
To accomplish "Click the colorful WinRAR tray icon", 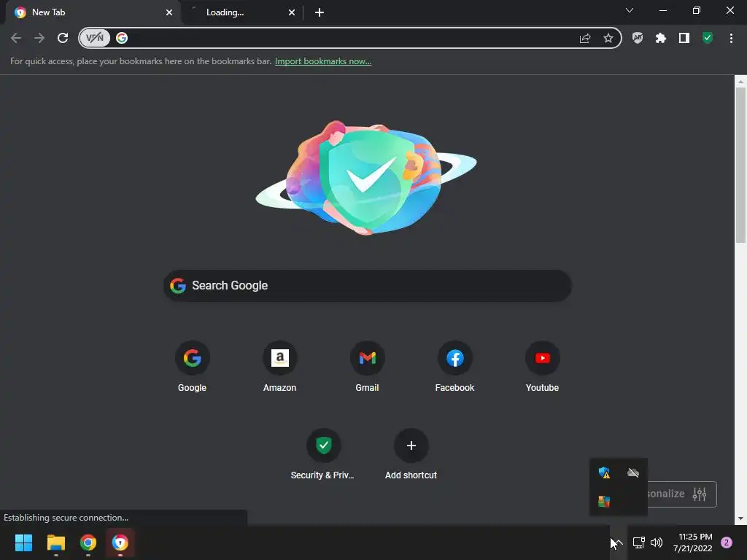I will click(604, 502).
